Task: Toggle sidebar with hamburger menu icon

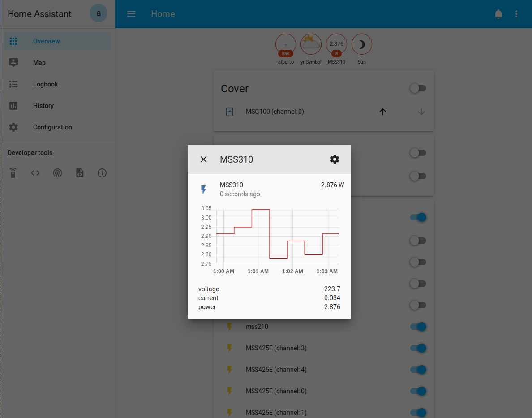Action: [131, 14]
